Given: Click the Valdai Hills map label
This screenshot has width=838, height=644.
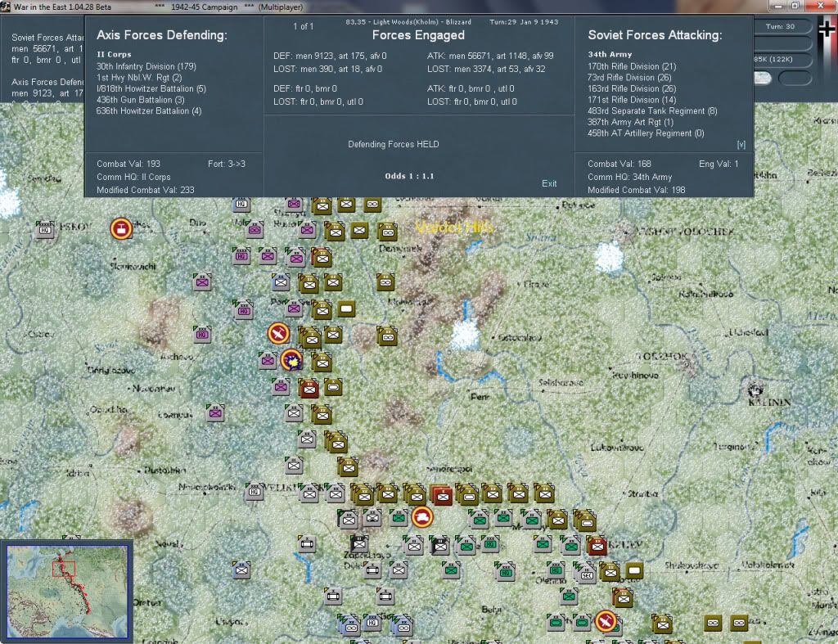Looking at the screenshot, I should [x=453, y=227].
